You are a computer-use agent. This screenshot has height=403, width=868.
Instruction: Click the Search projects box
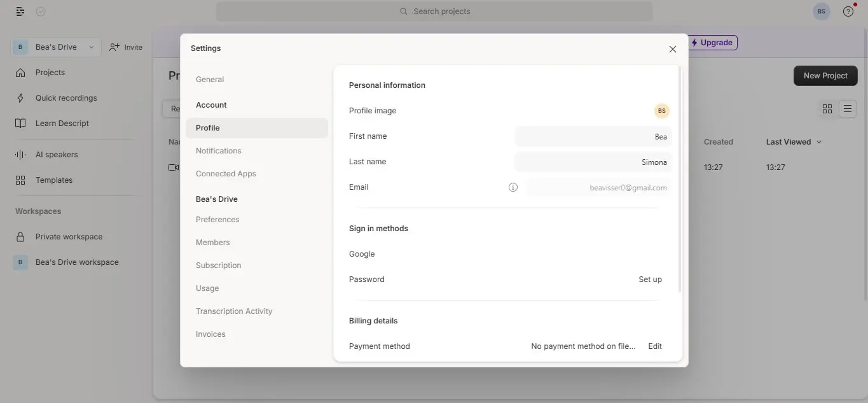pyautogui.click(x=434, y=11)
